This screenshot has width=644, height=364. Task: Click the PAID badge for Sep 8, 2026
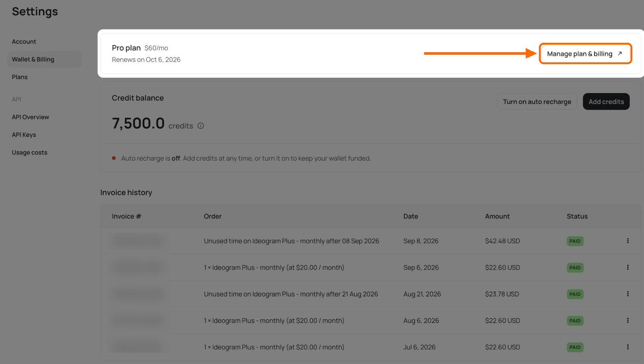pyautogui.click(x=575, y=241)
